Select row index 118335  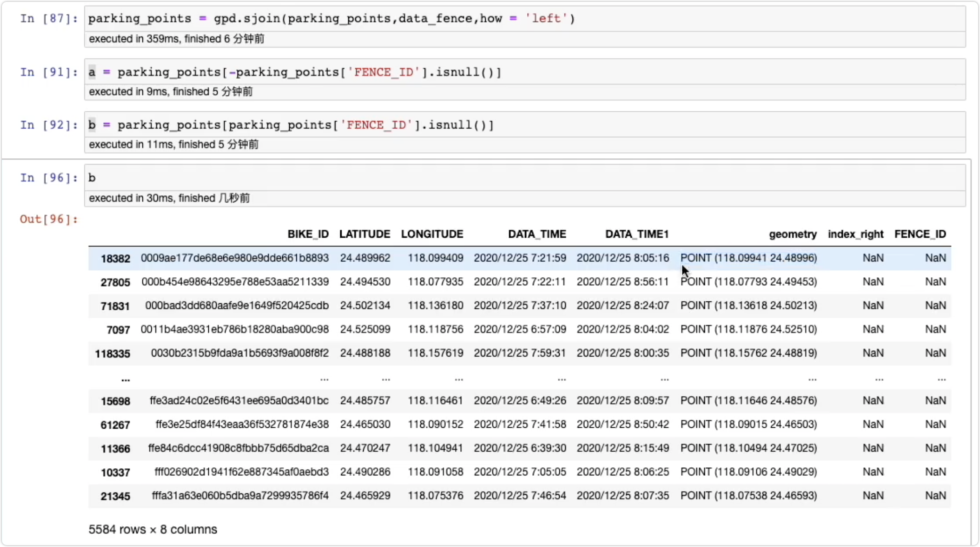pyautogui.click(x=113, y=354)
